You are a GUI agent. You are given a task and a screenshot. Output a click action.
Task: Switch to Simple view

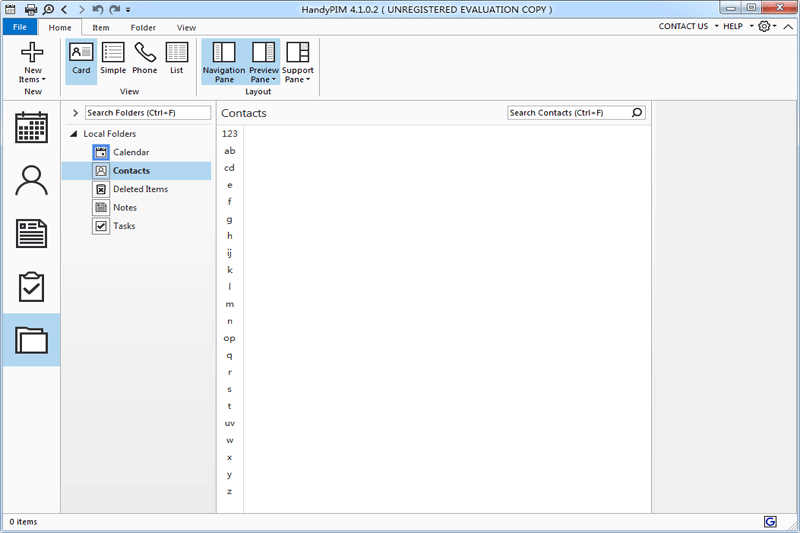113,59
